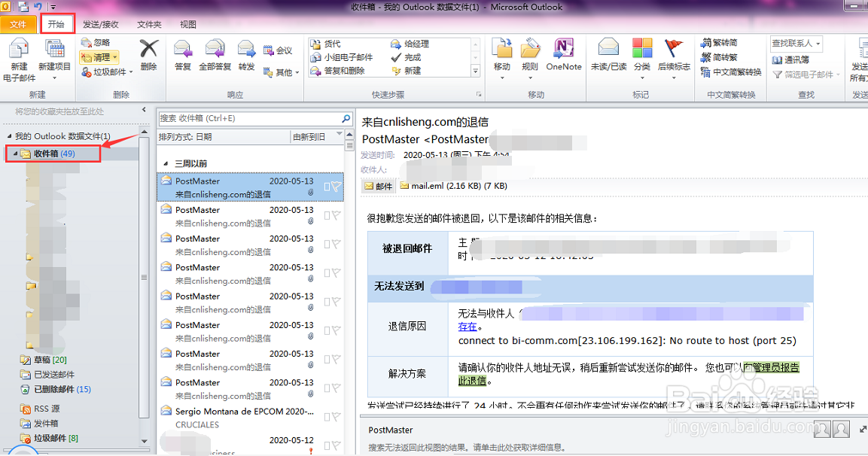This screenshot has width=868, height=456.
Task: Convert text with 简转繁
Action: (x=718, y=57)
